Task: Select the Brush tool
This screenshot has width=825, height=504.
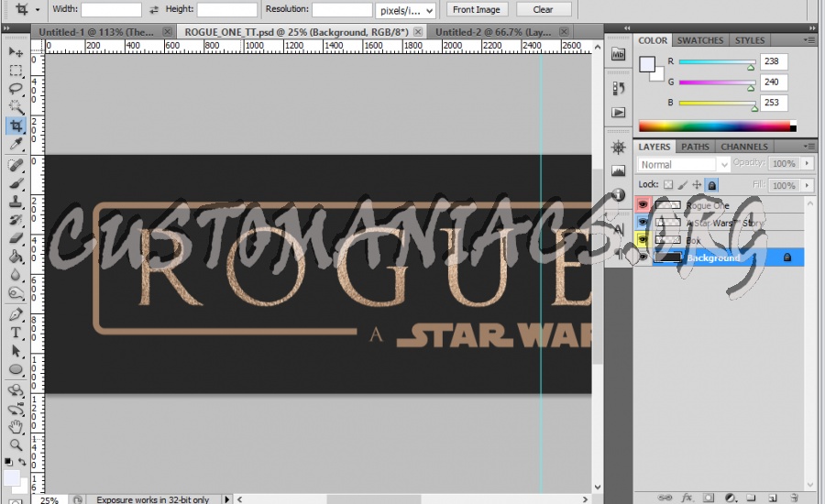Action: pyautogui.click(x=16, y=183)
